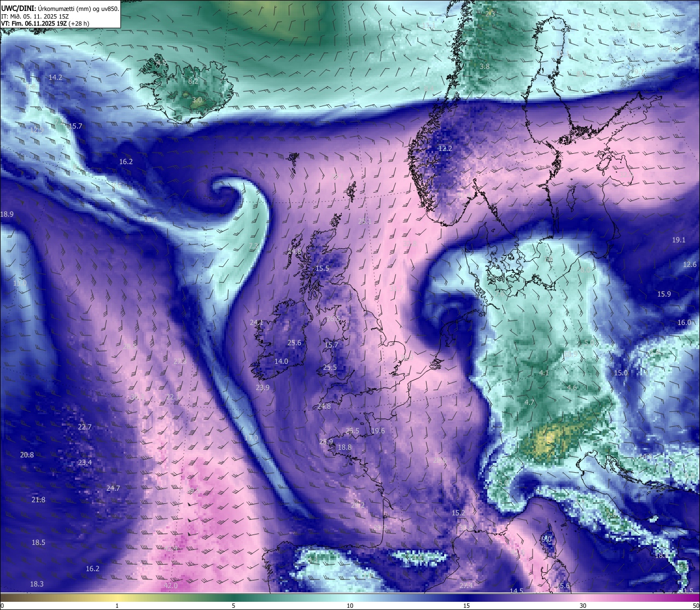Click the value '9.0' over Corsica
This screenshot has height=610, width=700.
point(546,539)
